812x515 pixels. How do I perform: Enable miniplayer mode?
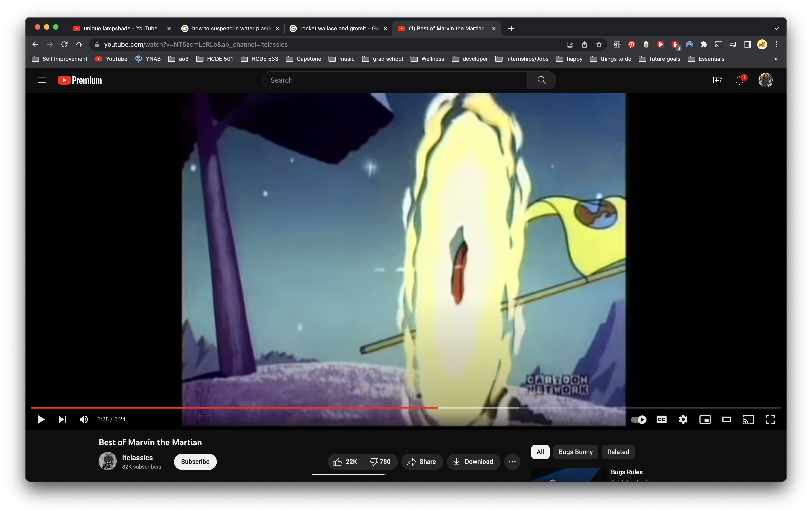coord(705,419)
